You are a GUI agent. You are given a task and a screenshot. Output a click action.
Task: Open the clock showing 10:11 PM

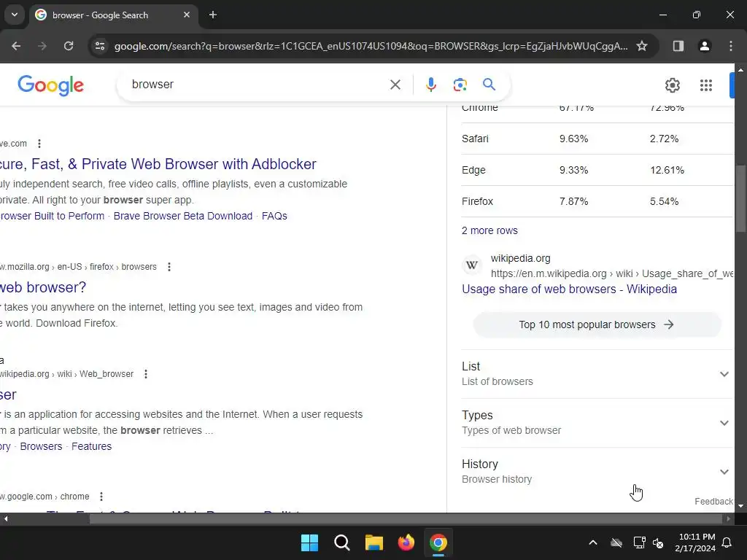click(695, 542)
